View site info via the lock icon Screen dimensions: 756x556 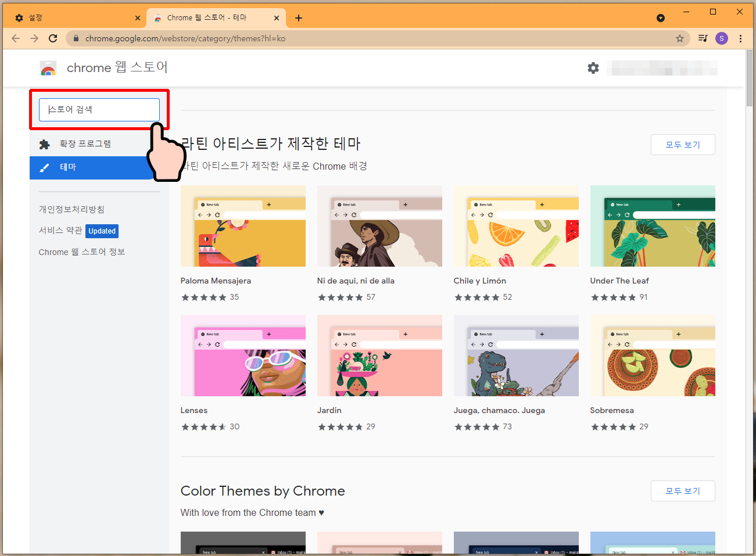tap(76, 38)
